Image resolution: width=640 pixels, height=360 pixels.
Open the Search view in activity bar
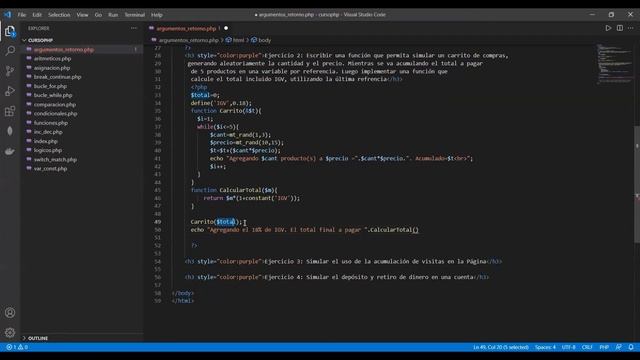[10, 51]
